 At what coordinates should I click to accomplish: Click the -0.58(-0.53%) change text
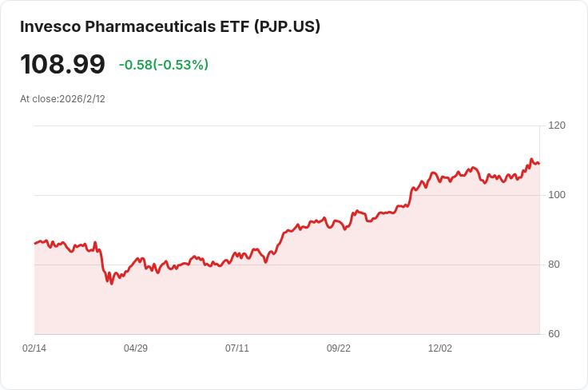coord(164,65)
